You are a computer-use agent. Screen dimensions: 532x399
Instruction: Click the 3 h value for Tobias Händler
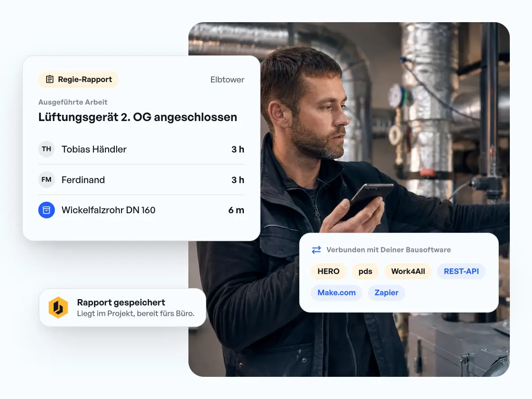click(x=238, y=149)
